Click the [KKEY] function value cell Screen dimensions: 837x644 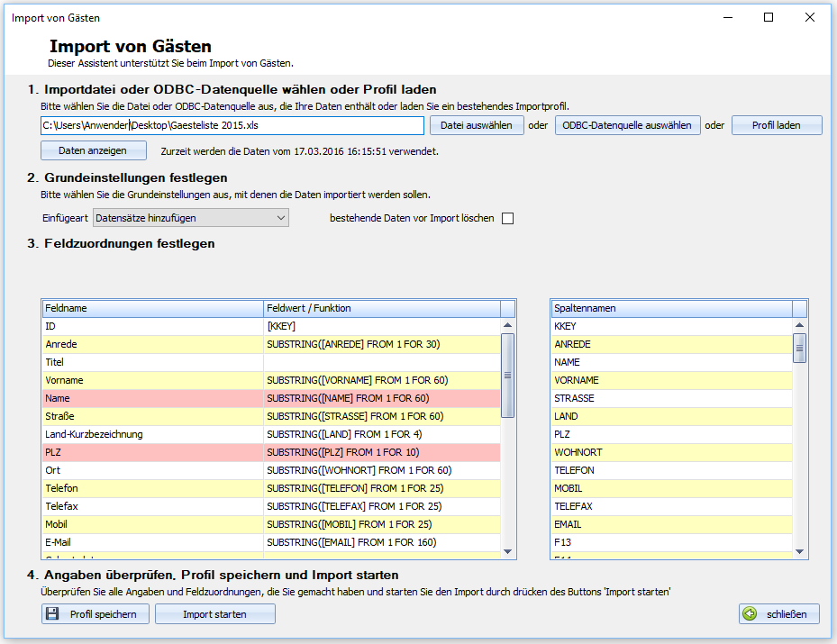(382, 326)
